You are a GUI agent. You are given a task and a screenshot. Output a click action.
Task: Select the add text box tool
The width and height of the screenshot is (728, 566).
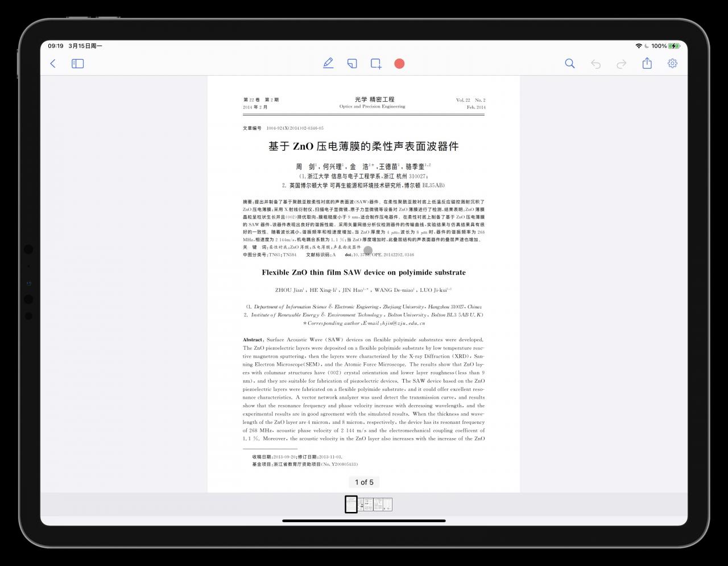pyautogui.click(x=376, y=64)
